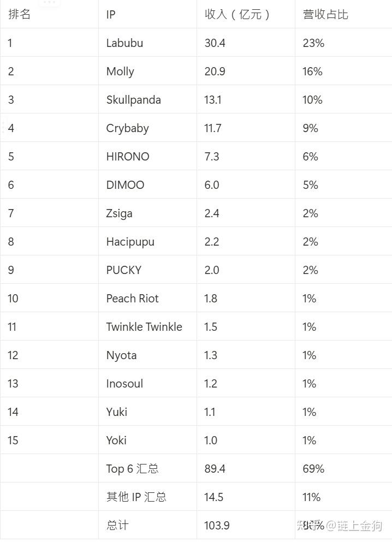The height and width of the screenshot is (542, 392).
Task: Click the Hacipupu IP name
Action: click(130, 242)
